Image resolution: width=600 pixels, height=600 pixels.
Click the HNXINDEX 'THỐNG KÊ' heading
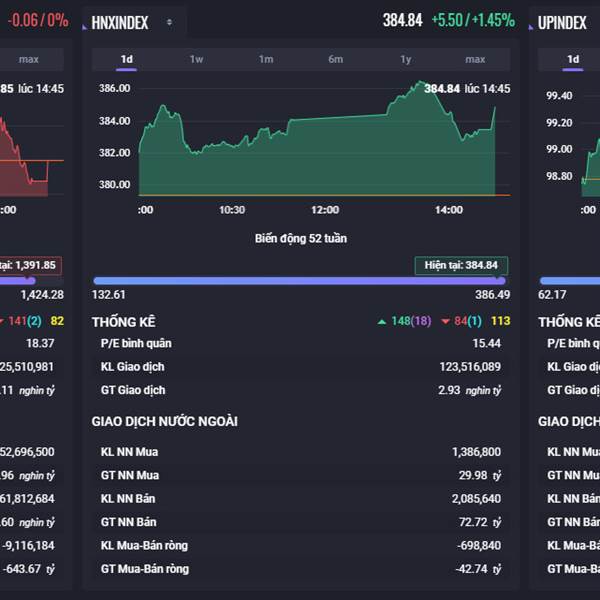124,322
